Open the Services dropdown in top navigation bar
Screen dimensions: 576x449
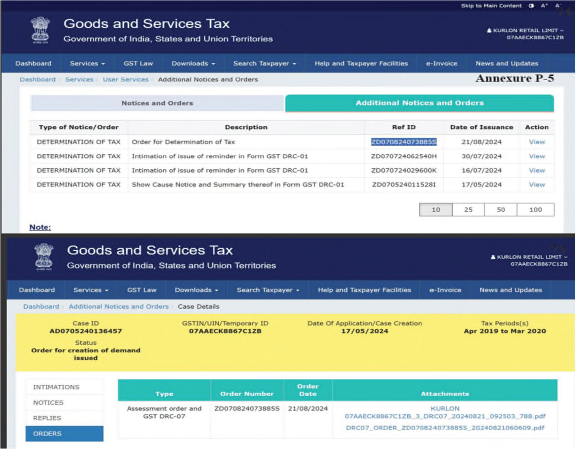coord(87,63)
